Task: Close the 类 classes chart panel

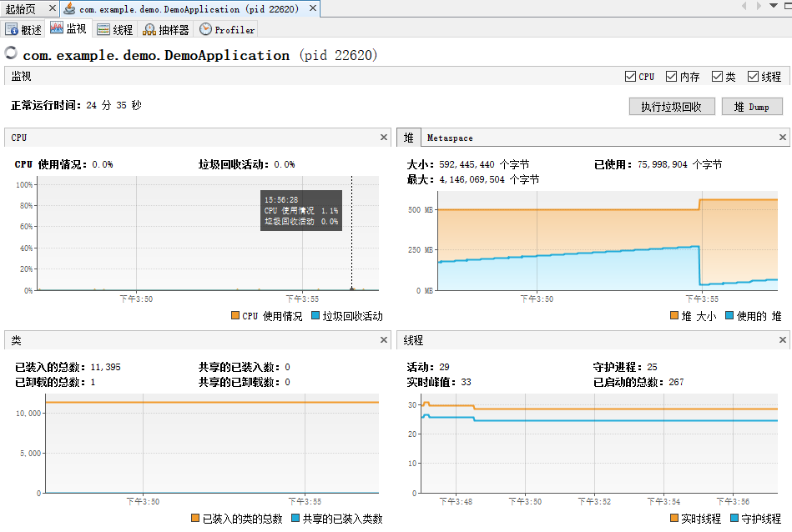Action: coord(384,339)
